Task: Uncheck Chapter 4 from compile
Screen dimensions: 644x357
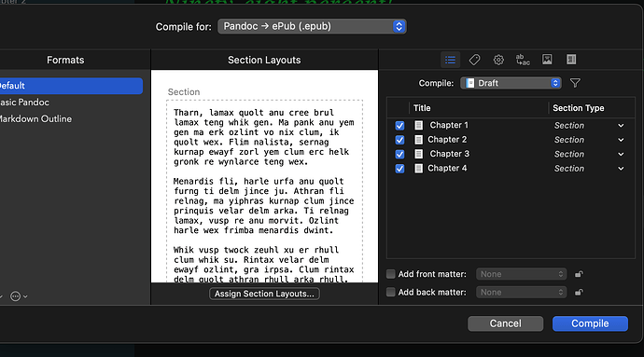Action: (x=399, y=169)
